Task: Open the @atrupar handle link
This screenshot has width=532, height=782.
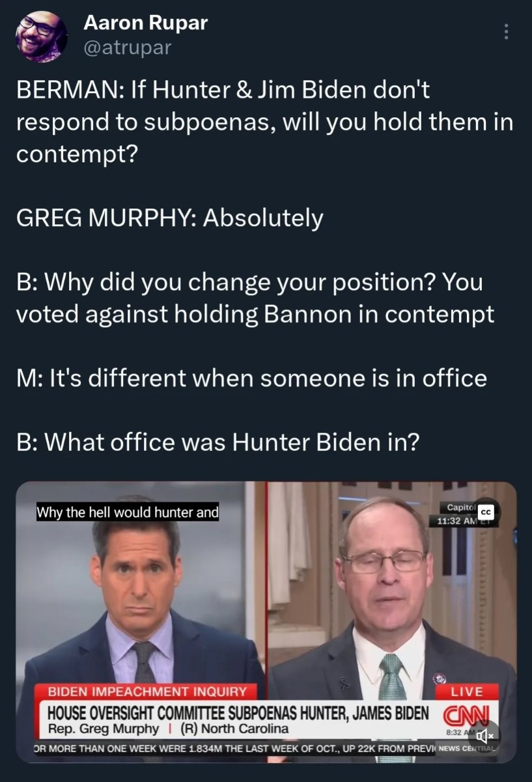Action: (127, 48)
